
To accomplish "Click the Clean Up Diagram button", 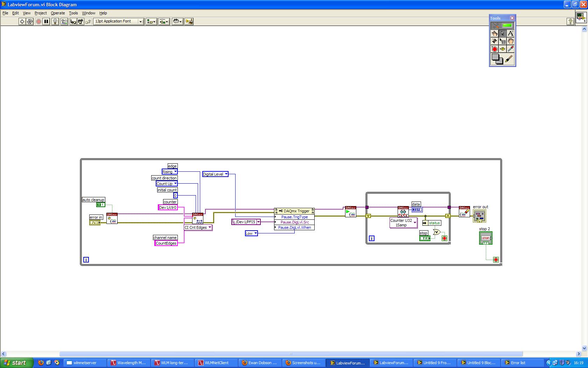I will [x=189, y=21].
